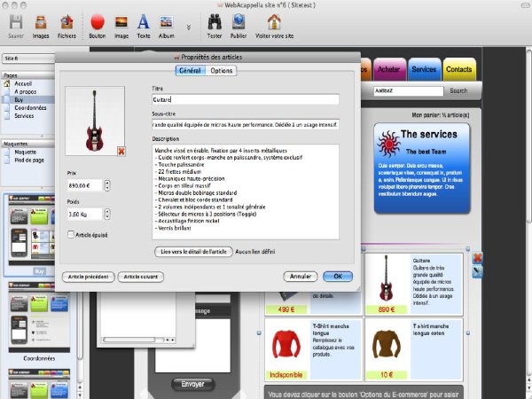The image size is (532, 399).
Task: Click the Poids value field
Action: 85,214
